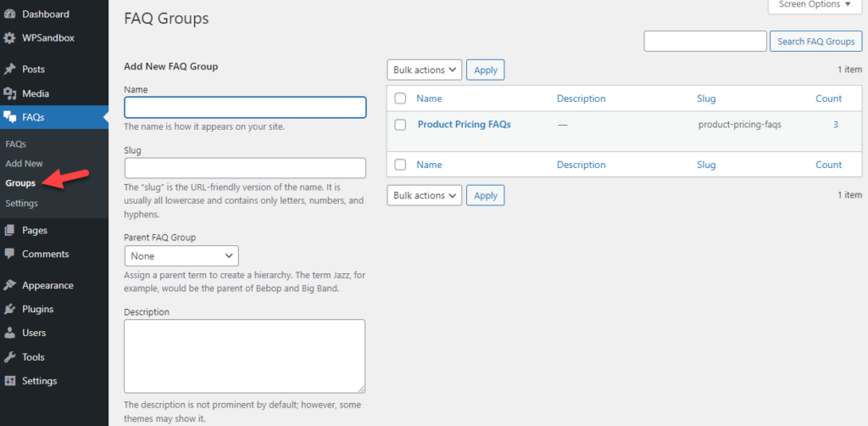Viewport: 868px width, 426px height.
Task: Click the Dashboard gauge icon
Action: click(x=10, y=14)
